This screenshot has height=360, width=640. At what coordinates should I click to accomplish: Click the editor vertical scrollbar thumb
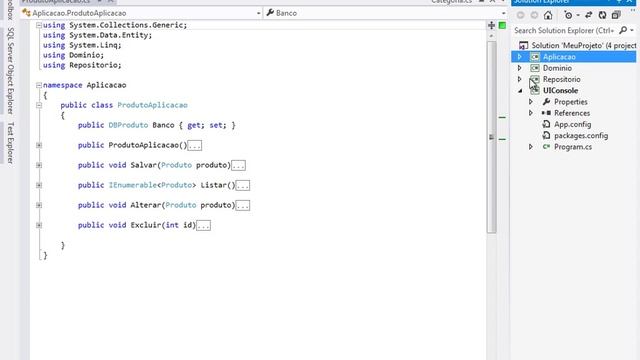(491, 137)
